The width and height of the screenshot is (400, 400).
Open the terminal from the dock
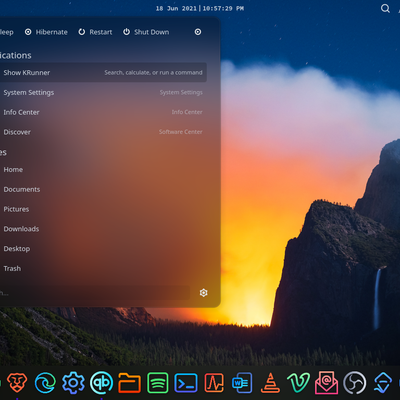tap(186, 383)
